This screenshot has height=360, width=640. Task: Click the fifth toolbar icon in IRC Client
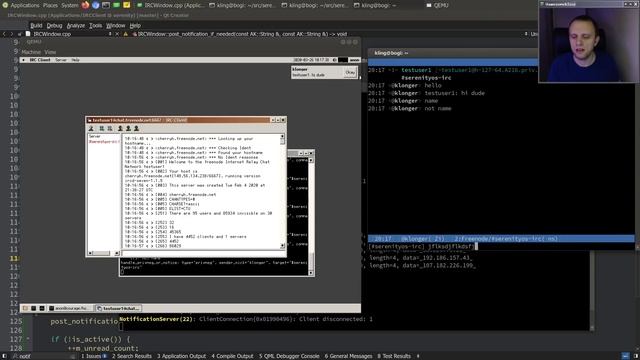pyautogui.click(x=128, y=129)
